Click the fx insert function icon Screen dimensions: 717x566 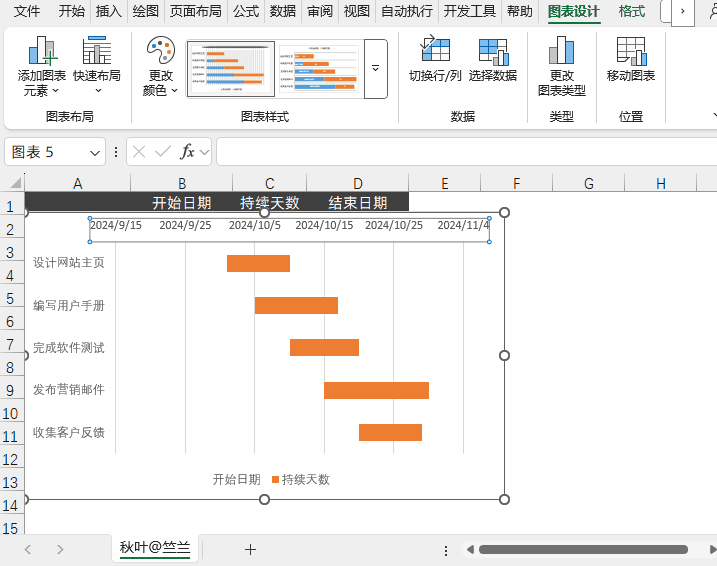coord(187,151)
